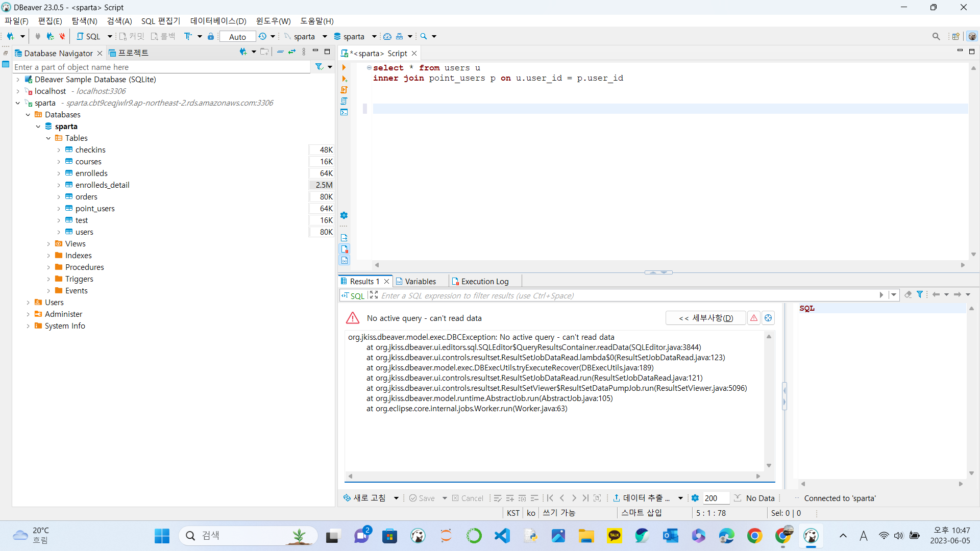
Task: Click the collapse all icon in Database Navigator
Action: pyautogui.click(x=280, y=52)
